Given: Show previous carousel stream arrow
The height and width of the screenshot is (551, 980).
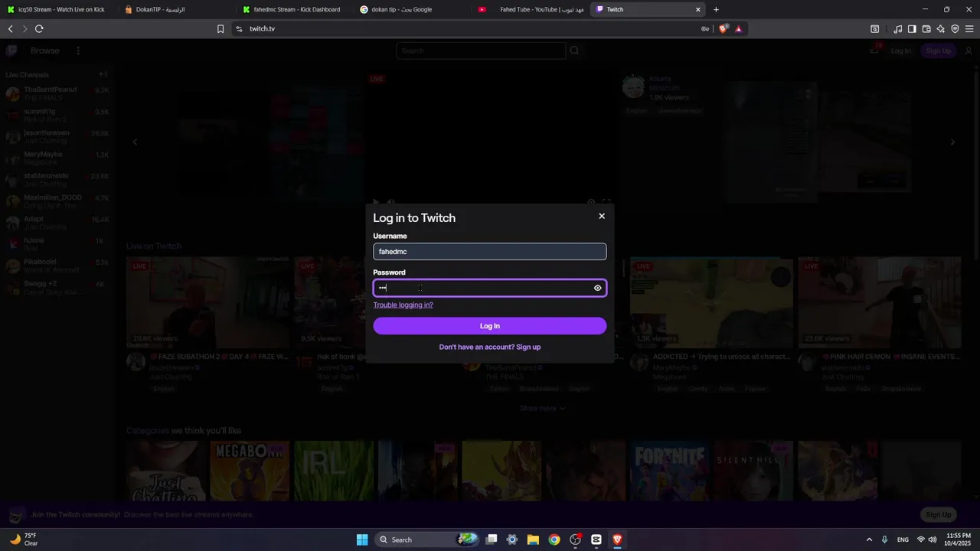Looking at the screenshot, I should [136, 142].
